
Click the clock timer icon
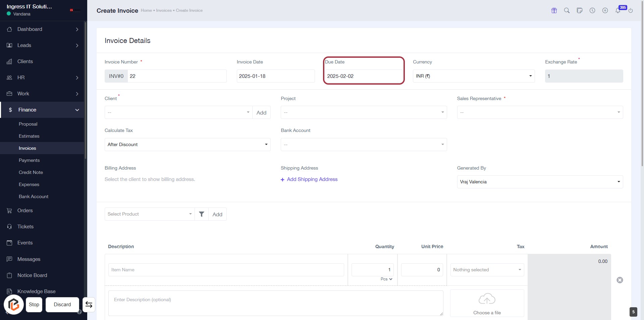[592, 10]
